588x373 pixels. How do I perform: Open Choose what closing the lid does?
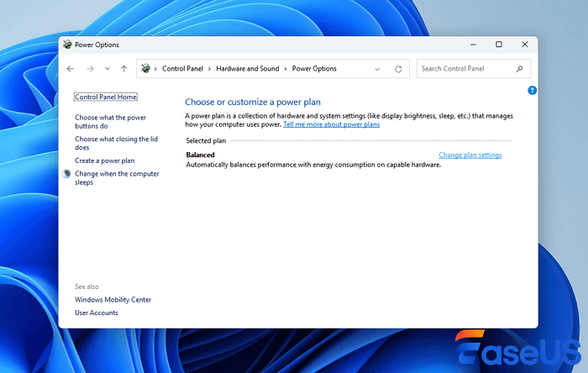tap(116, 143)
